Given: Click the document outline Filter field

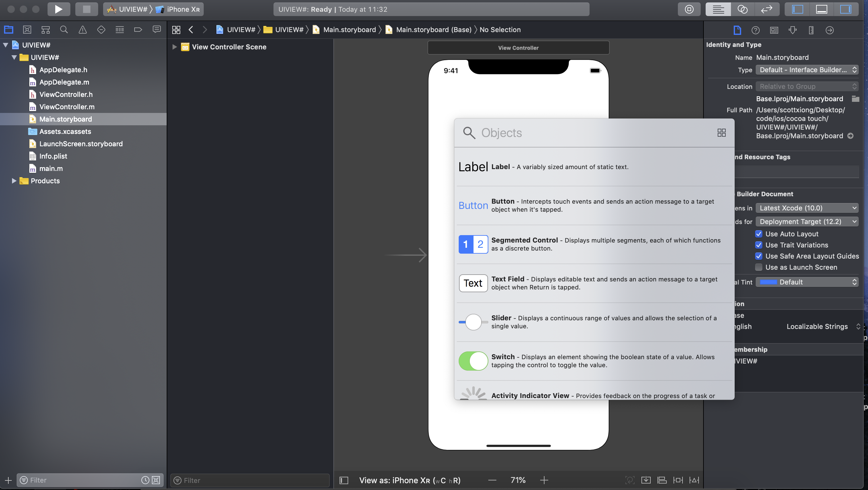Looking at the screenshot, I should [x=249, y=480].
